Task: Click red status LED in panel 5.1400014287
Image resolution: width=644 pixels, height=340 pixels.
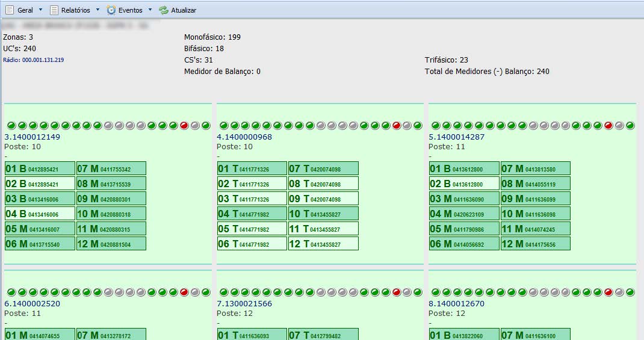Action: click(x=608, y=126)
